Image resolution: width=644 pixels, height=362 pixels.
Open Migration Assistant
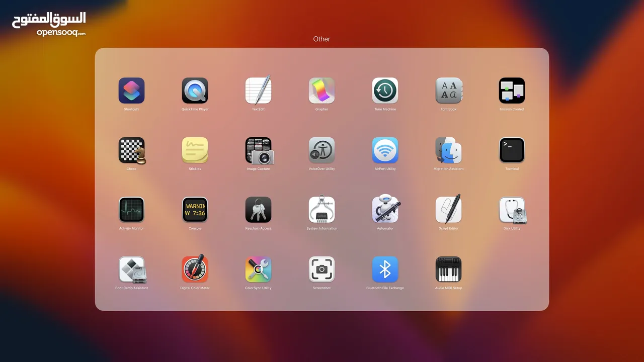click(448, 150)
